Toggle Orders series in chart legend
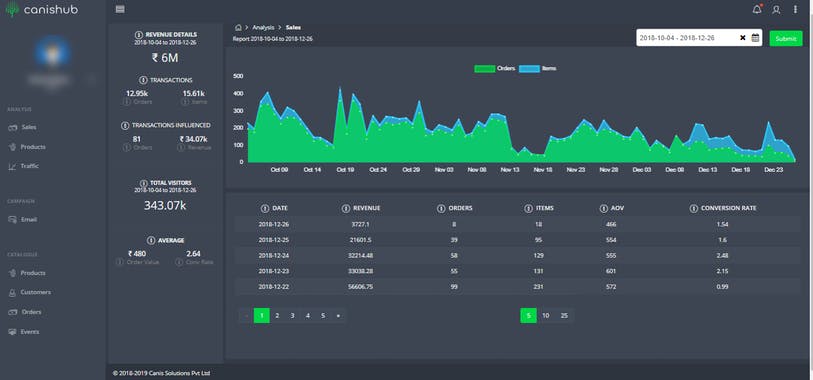The height and width of the screenshot is (380, 813). coord(495,68)
